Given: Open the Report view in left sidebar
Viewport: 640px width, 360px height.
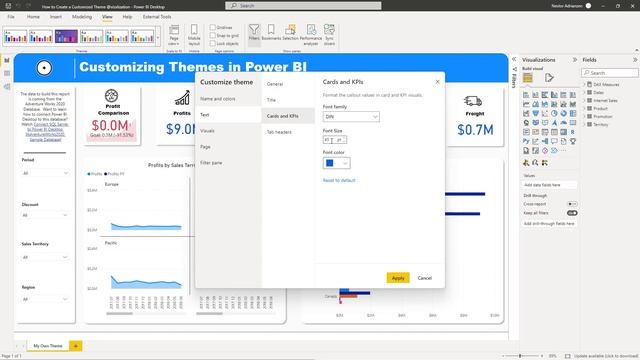Looking at the screenshot, I should point(7,60).
